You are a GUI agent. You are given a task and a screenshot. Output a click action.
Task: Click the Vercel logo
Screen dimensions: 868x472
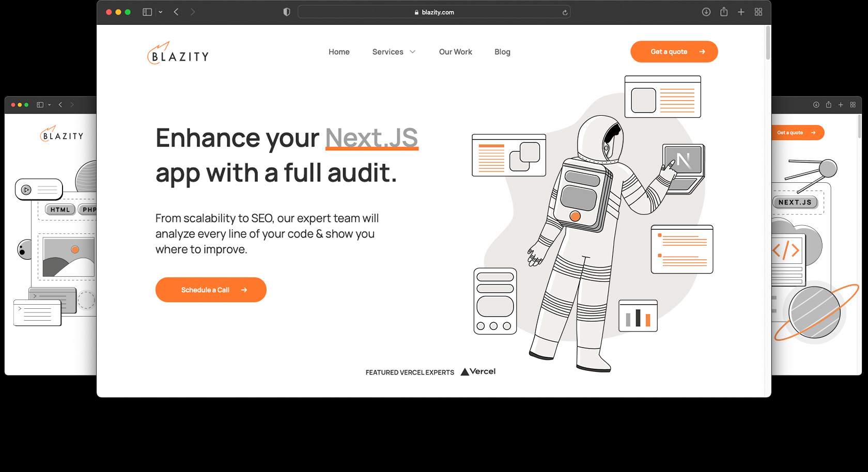click(x=478, y=371)
